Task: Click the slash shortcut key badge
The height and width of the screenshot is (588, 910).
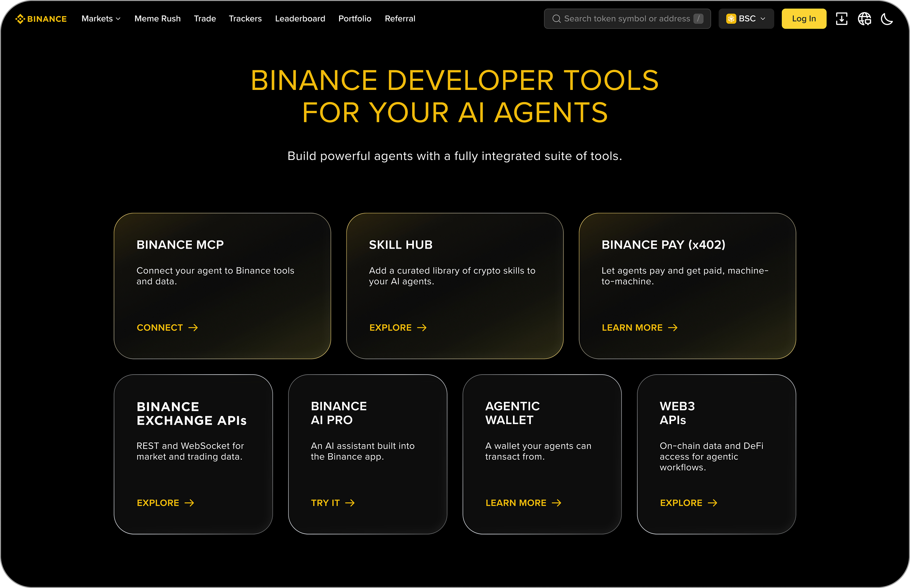Action: pyautogui.click(x=698, y=19)
